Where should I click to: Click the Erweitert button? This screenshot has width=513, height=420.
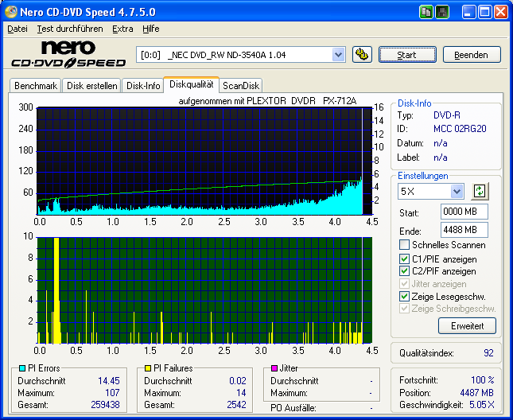(467, 325)
